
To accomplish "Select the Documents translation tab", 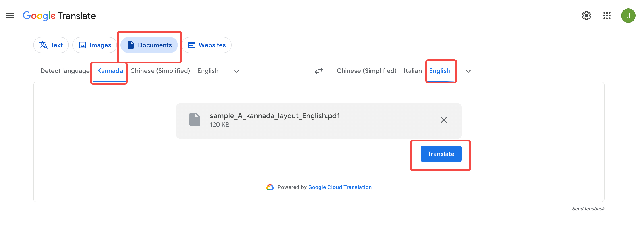I will click(149, 45).
